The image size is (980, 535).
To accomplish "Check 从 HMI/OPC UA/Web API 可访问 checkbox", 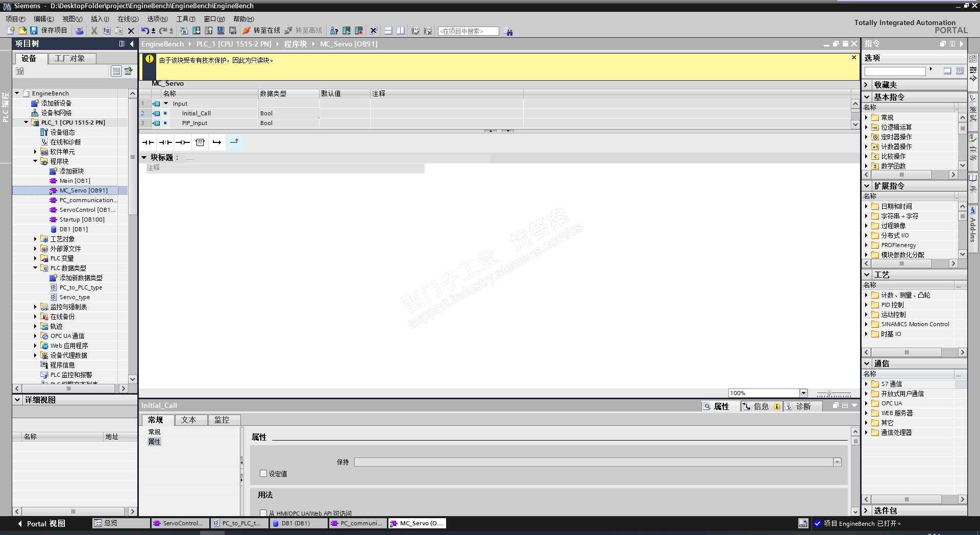I will coord(263,513).
